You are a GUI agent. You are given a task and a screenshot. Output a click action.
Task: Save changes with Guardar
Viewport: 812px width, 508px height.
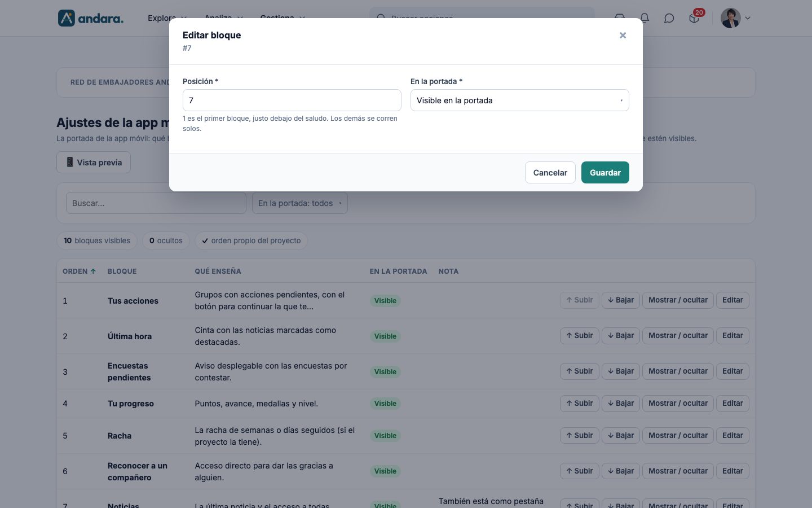tap(605, 173)
